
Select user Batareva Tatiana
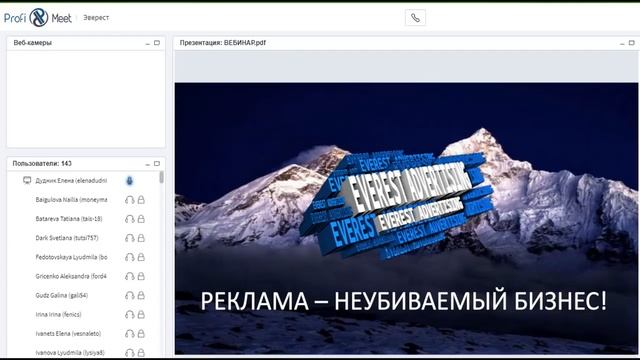tap(69, 219)
